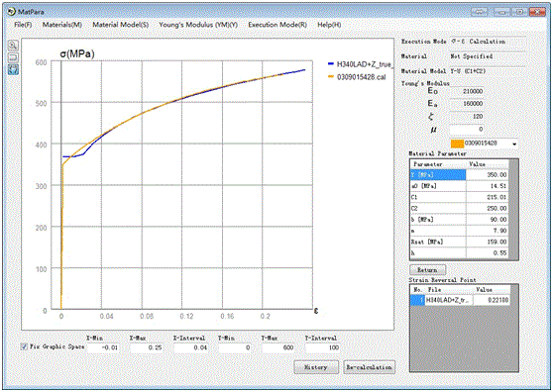This screenshot has height=392, width=553.
Task: Select the magnifier zoom tool
Action: [13, 46]
